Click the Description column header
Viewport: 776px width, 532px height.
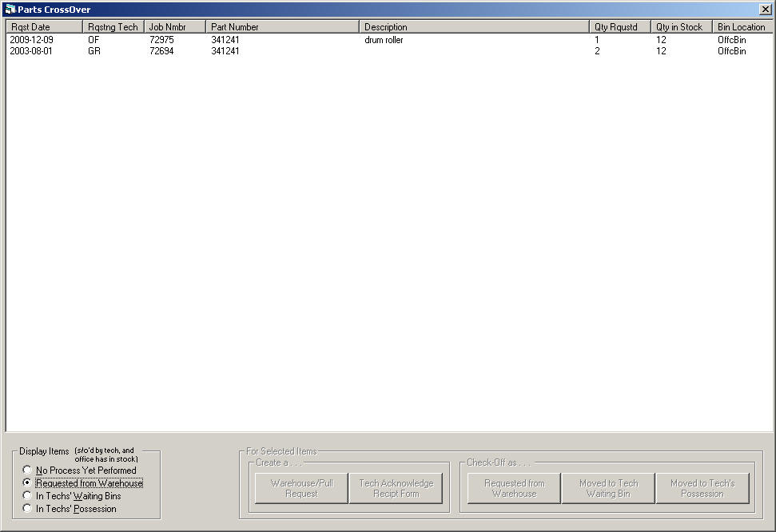[474, 27]
